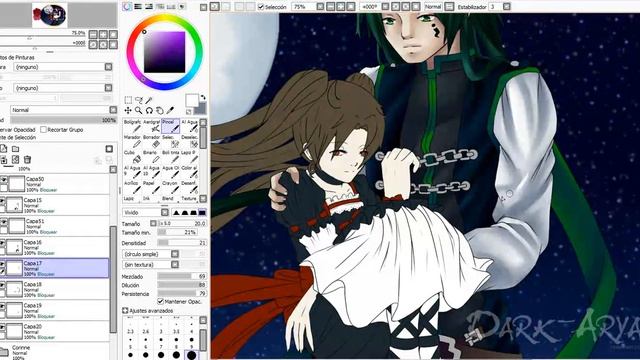Click the new layer folder icon
The height and width of the screenshot is (360, 640).
(16, 149)
